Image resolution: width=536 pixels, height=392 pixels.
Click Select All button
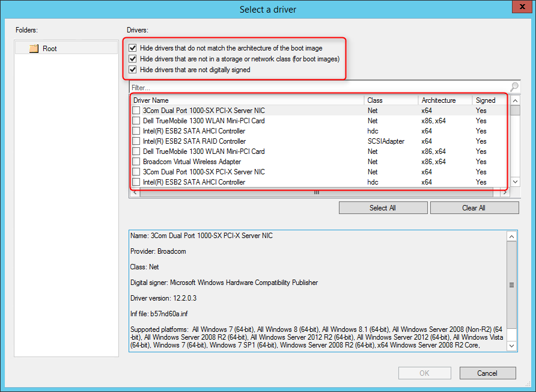383,208
